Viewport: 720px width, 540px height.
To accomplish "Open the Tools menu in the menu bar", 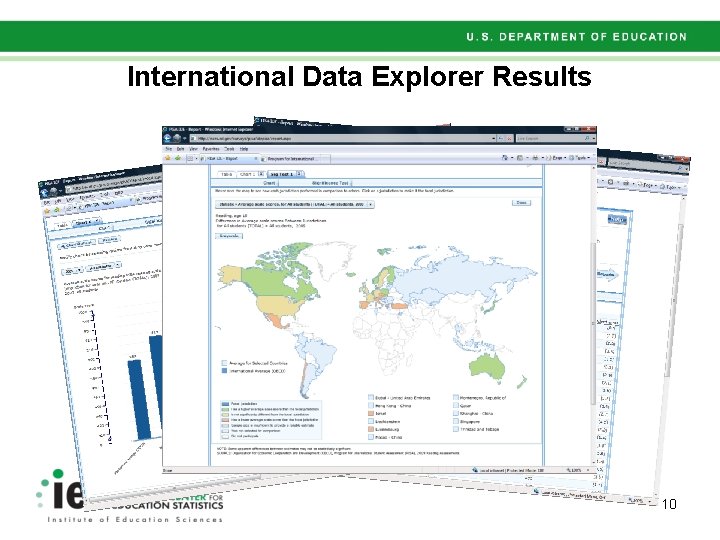I will tap(229, 149).
